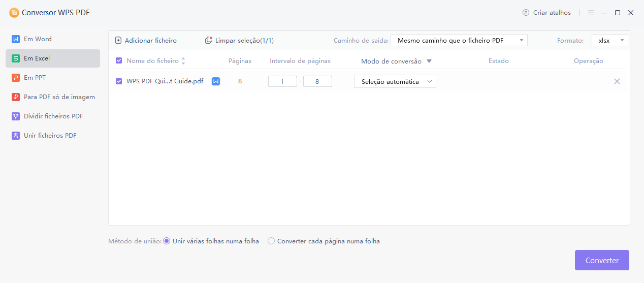
Task: Click the Conversor WPS PDF app logo icon
Action: click(x=14, y=13)
